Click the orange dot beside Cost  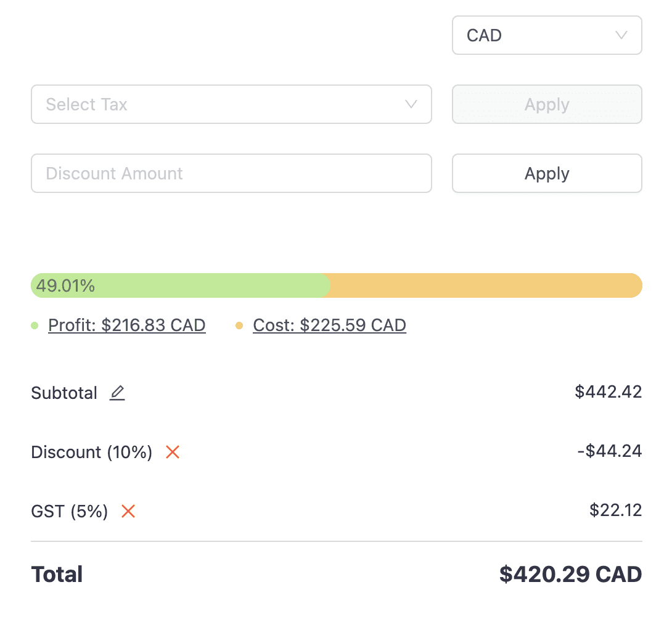[x=239, y=326]
